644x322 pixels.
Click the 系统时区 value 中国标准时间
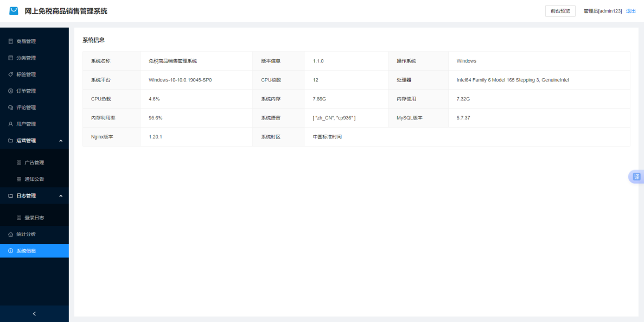[x=327, y=136]
